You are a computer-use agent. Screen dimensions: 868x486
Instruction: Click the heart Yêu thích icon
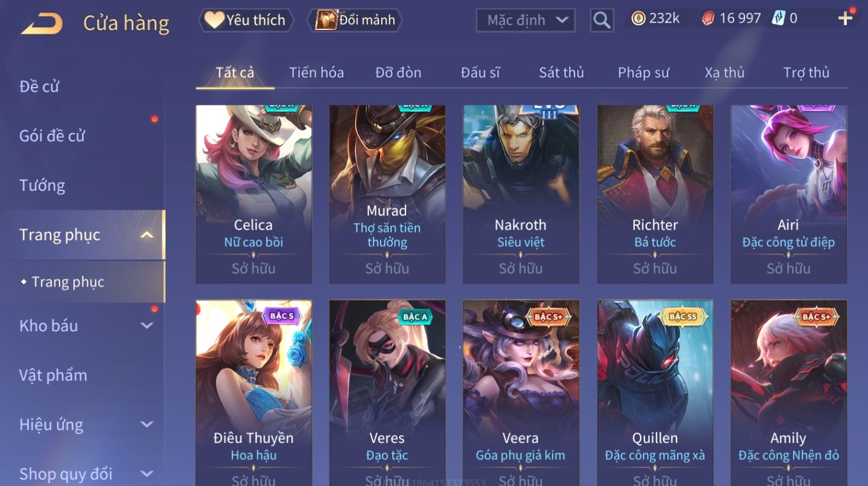(214, 20)
